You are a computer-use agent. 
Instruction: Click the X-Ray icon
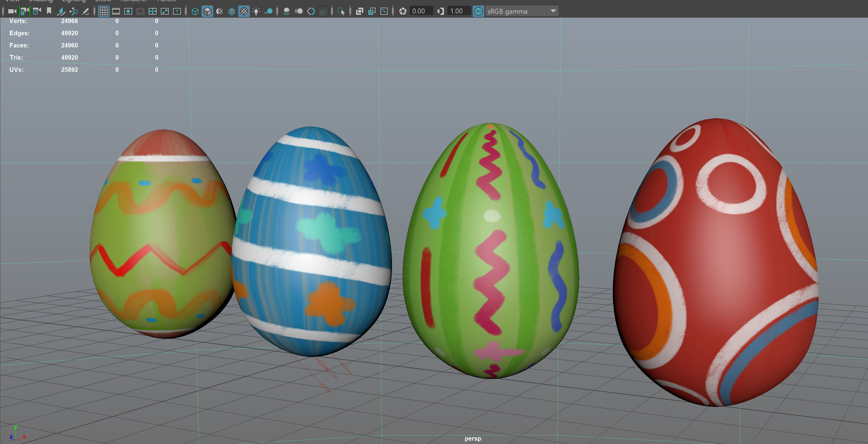click(x=359, y=11)
